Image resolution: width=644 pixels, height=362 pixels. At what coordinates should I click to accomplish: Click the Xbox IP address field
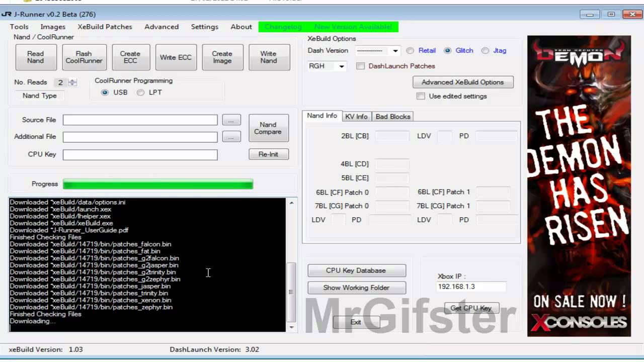point(471,287)
